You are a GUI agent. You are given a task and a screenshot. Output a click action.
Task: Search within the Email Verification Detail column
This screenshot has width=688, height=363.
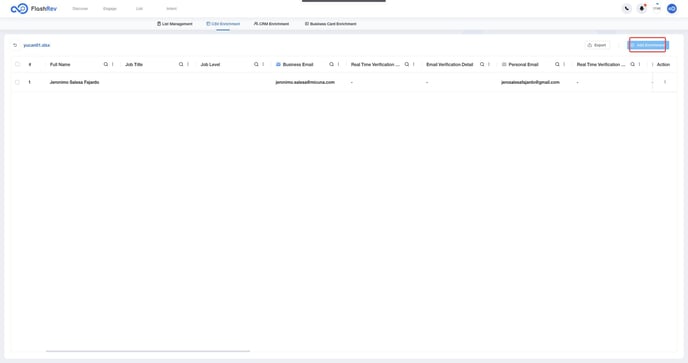[482, 65]
